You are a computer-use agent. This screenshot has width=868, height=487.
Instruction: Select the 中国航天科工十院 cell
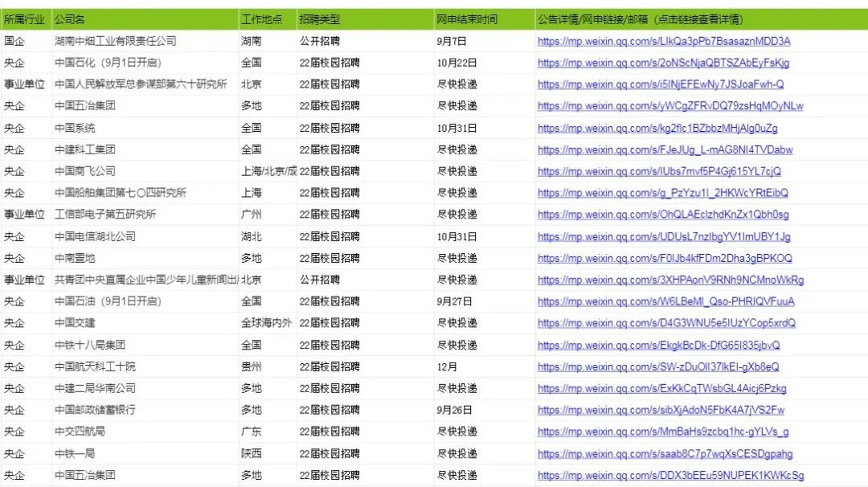click(145, 366)
